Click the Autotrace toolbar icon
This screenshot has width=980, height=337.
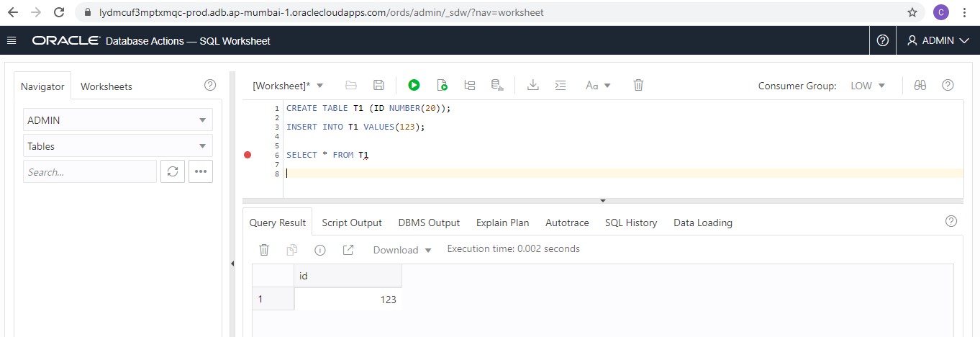[496, 85]
